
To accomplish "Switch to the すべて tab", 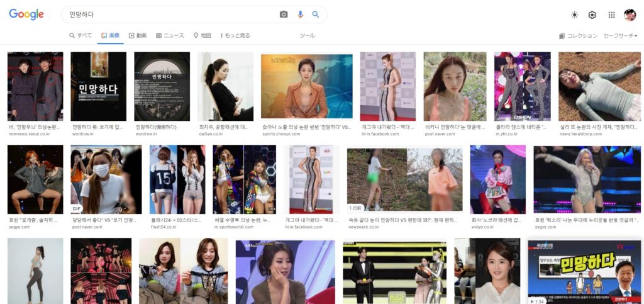I will tap(80, 36).
